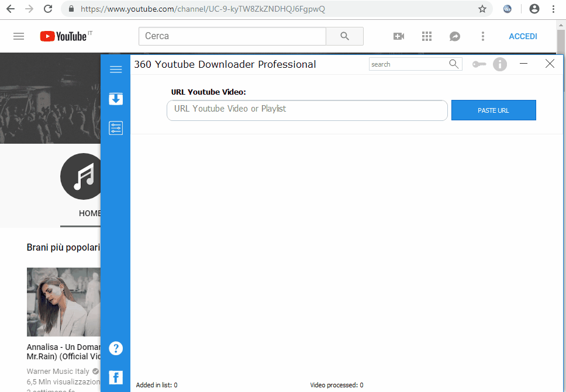Open the YouTube guide hamburger menu
The image size is (566, 392).
coord(19,36)
